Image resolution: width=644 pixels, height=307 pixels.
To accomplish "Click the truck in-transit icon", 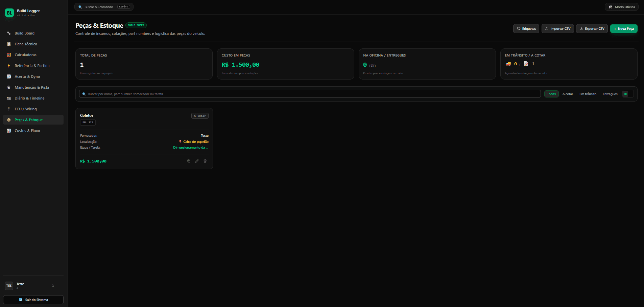I will (508, 64).
